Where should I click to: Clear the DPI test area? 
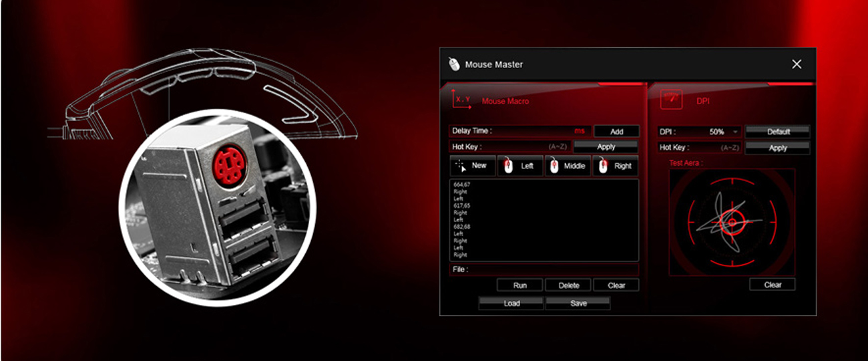coord(773,285)
